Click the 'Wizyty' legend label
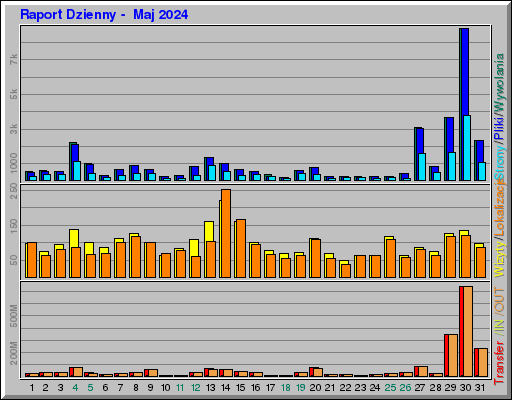 pyautogui.click(x=500, y=260)
